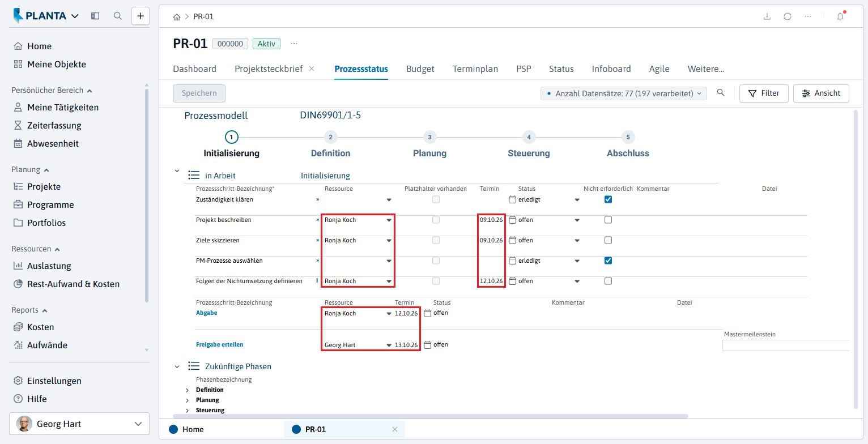This screenshot has width=868, height=444.
Task: Expand the Definition future phase
Action: 188,390
